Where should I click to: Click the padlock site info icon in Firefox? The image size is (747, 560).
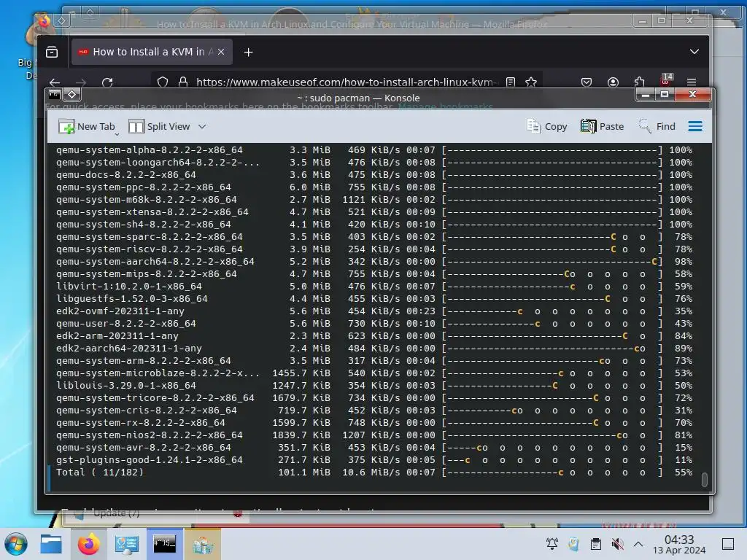[x=183, y=82]
